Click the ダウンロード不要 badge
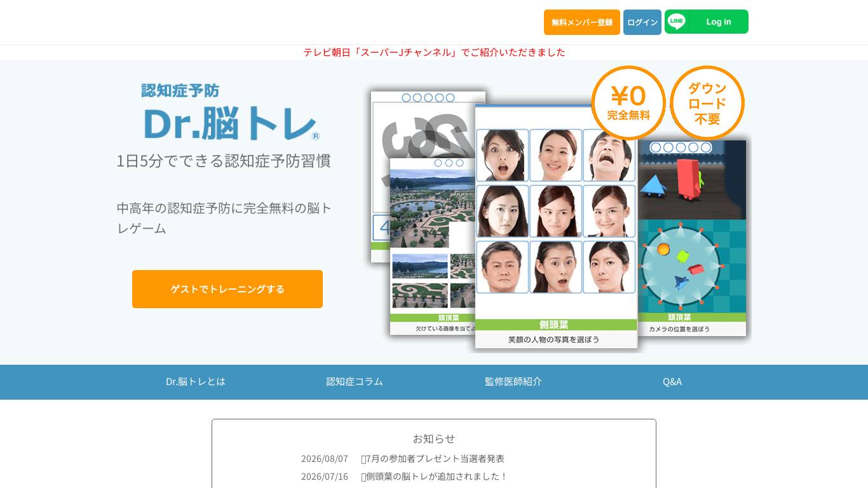 click(707, 103)
